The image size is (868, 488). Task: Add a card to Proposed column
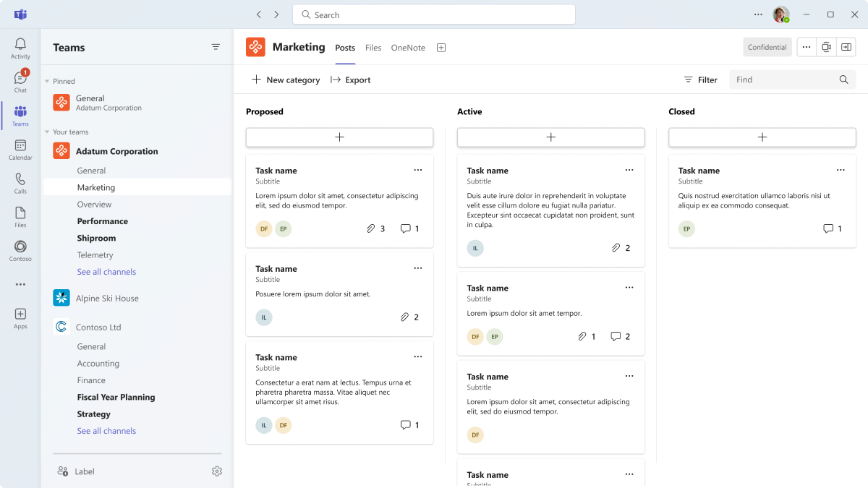click(x=339, y=137)
